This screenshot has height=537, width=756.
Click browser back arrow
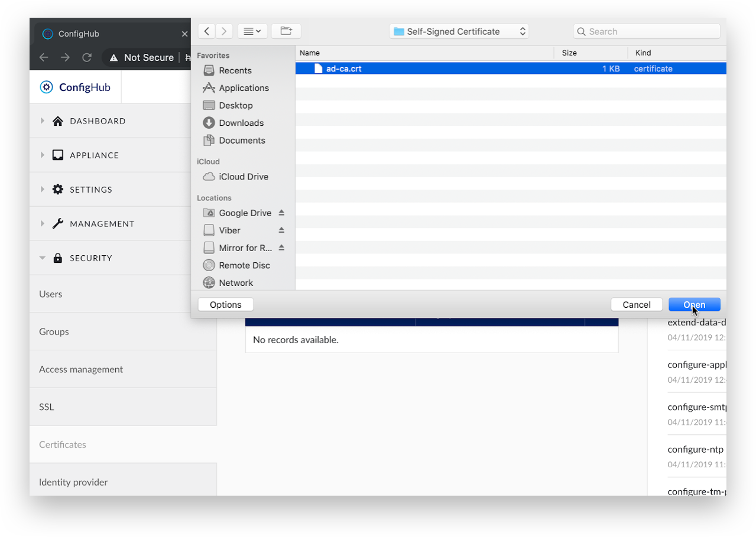coord(43,57)
